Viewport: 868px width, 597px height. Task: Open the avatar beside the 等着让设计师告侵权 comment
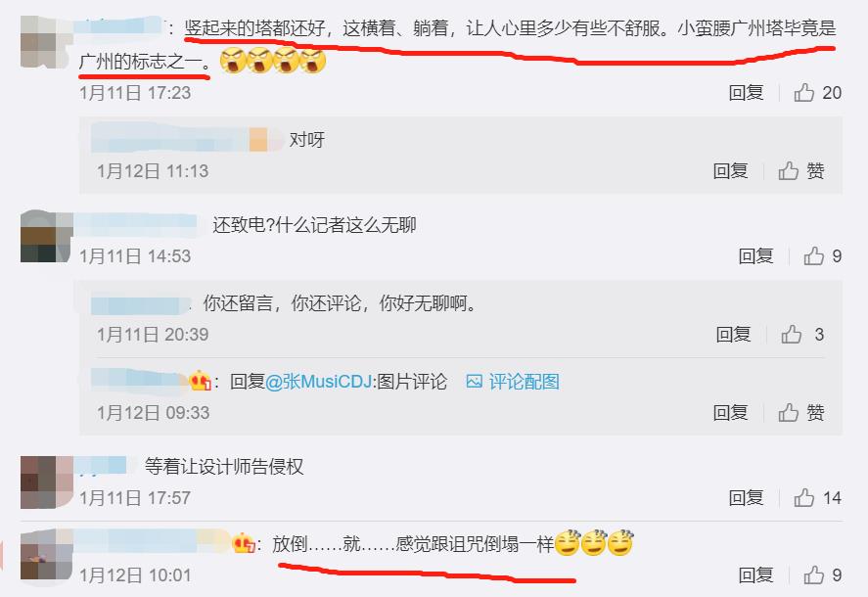[x=47, y=482]
